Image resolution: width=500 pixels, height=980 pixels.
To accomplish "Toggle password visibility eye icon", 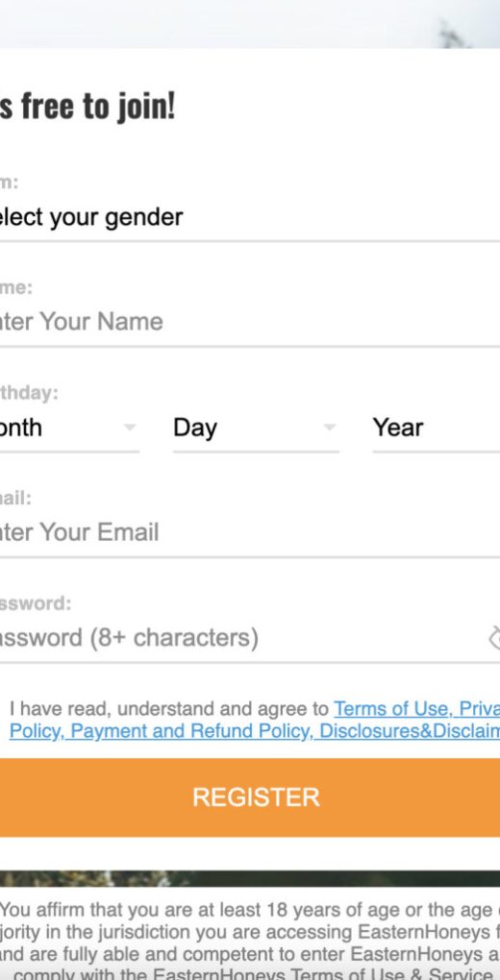I will pyautogui.click(x=494, y=638).
